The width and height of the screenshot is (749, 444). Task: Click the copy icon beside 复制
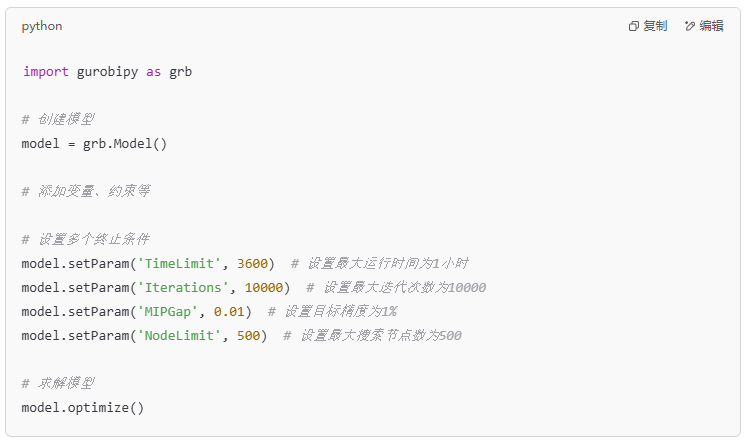pos(634,26)
